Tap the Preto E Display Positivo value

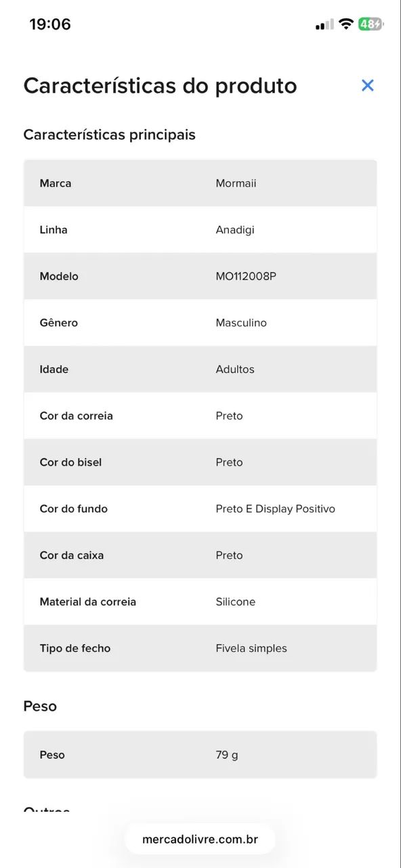tap(275, 509)
